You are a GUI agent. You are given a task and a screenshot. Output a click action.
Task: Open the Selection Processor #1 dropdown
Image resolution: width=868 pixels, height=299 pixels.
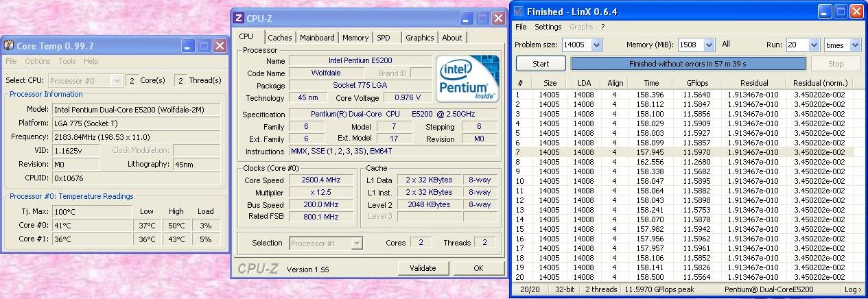(326, 243)
